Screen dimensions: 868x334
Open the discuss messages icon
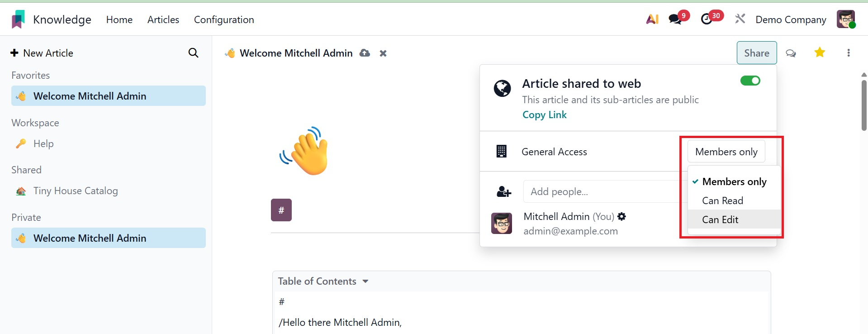coord(675,19)
